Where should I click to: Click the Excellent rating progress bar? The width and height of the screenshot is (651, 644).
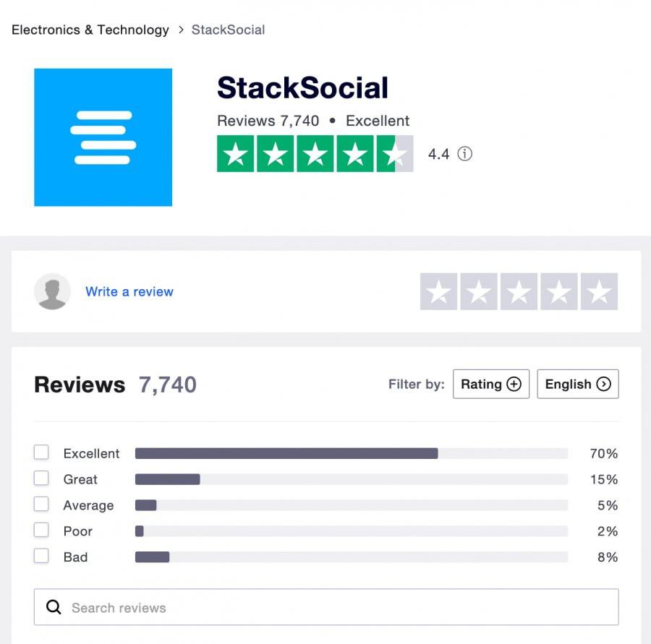pyautogui.click(x=352, y=453)
